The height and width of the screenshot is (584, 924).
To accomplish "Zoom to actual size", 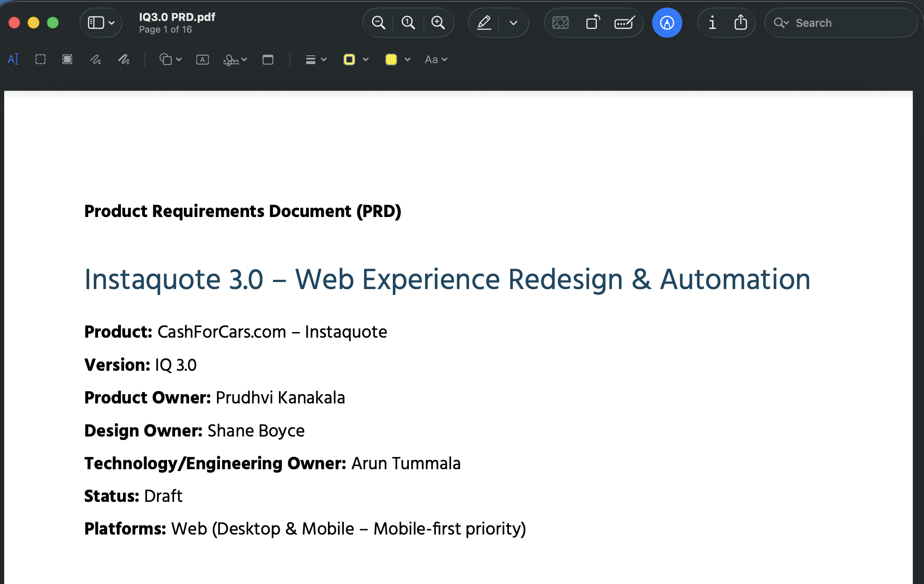I will 408,23.
